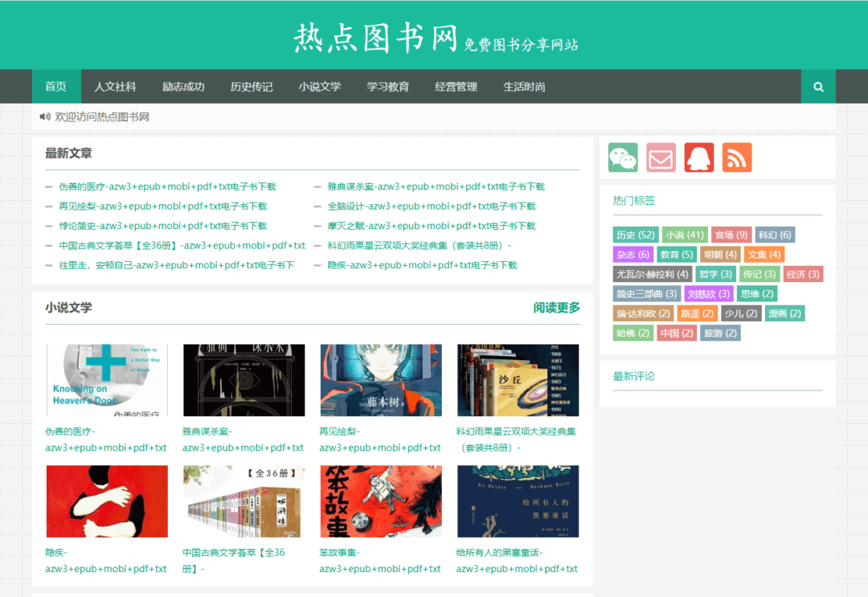Click the speaker announcement icon
868x597 pixels.
click(45, 117)
